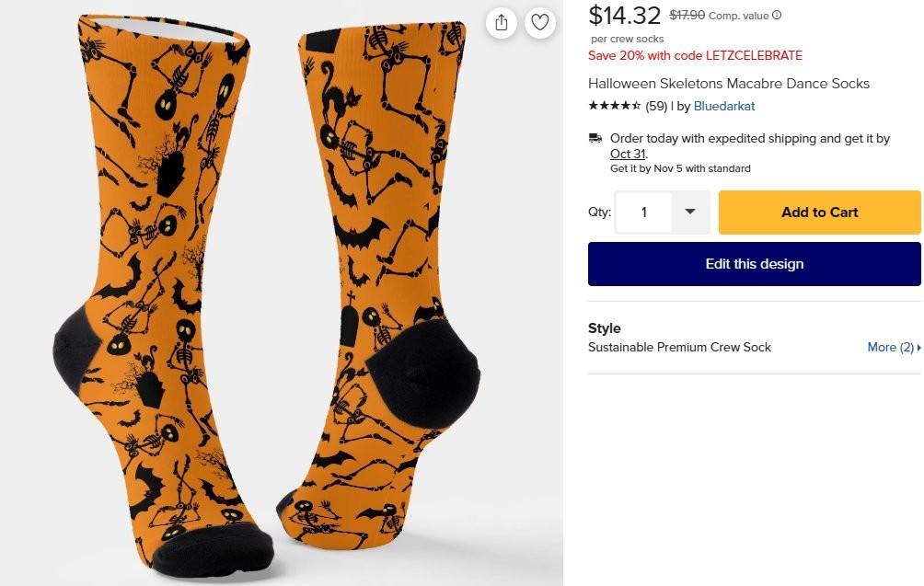The image size is (924, 586).
Task: Open the Bluedarkat designer link
Action: [724, 106]
